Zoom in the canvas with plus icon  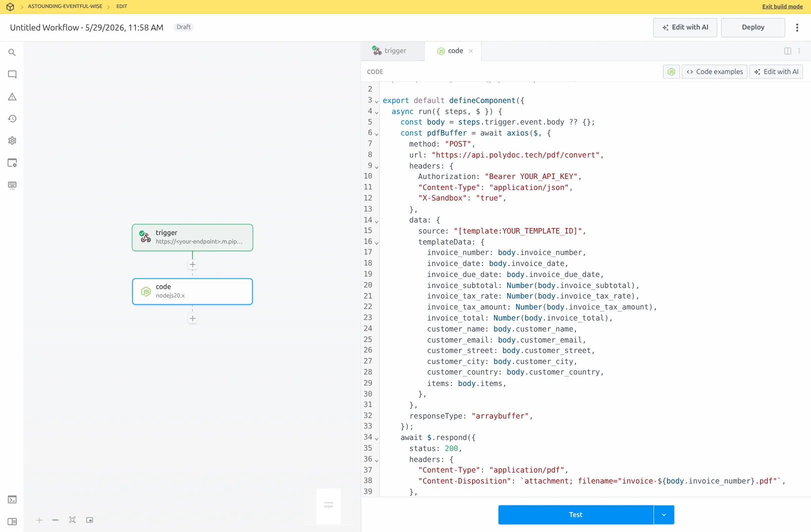[39, 520]
